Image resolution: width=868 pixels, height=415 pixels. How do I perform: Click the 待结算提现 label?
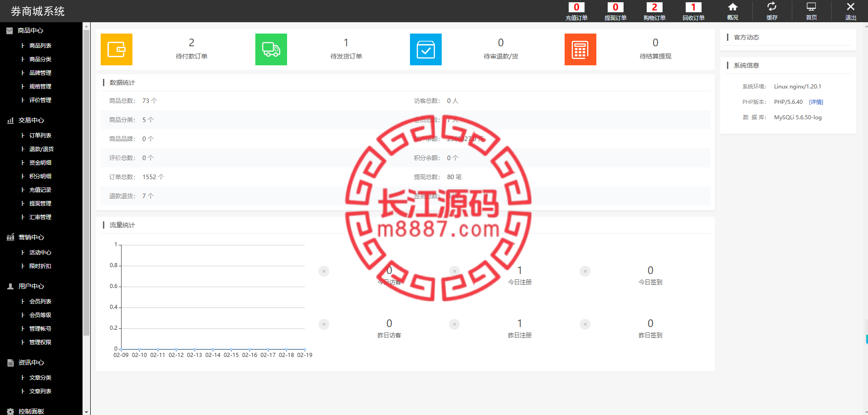coord(655,56)
